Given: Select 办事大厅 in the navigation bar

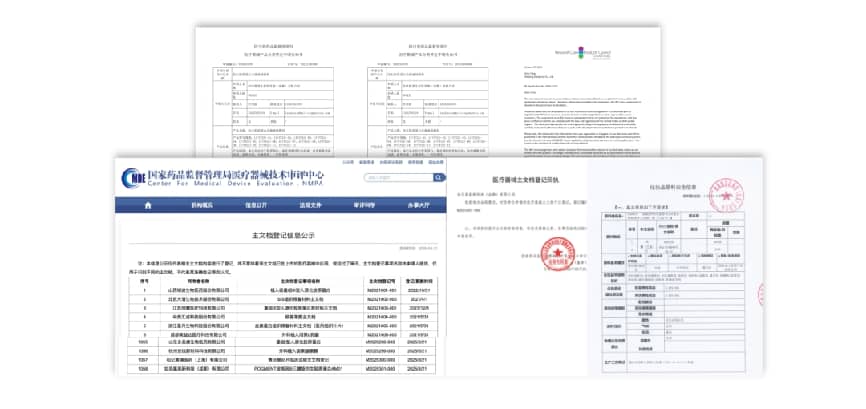Looking at the screenshot, I should pyautogui.click(x=417, y=204).
